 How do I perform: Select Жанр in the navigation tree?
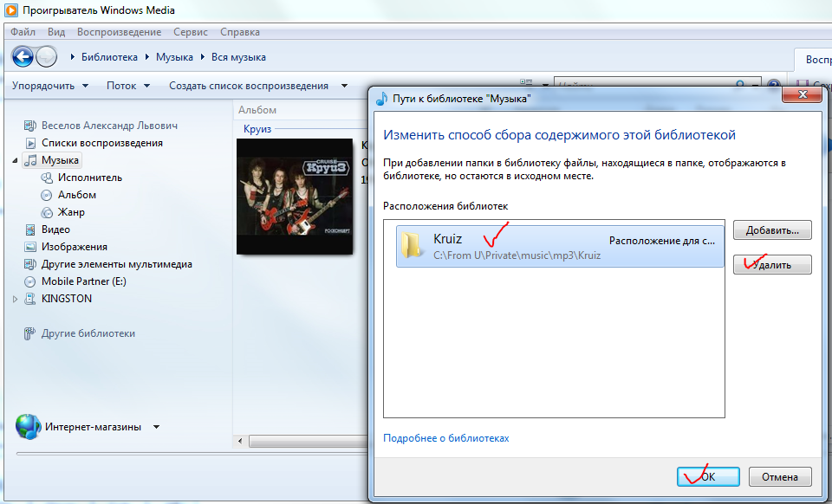click(71, 212)
